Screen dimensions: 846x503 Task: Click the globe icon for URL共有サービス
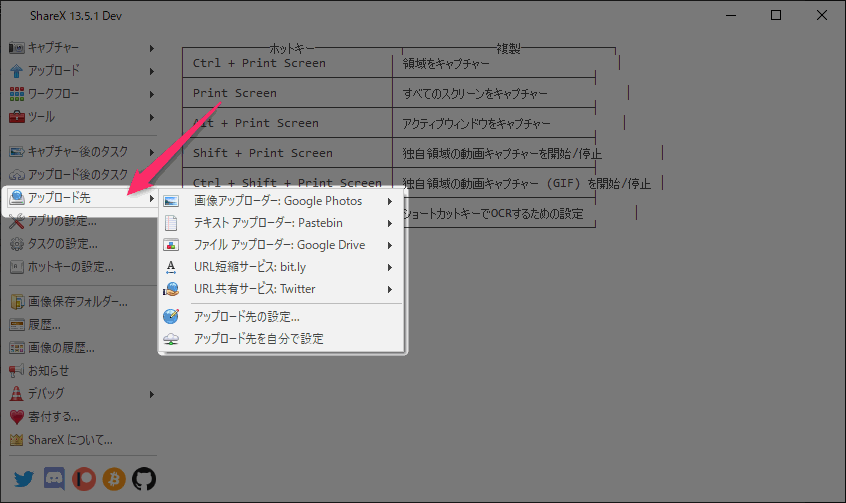pos(171,289)
